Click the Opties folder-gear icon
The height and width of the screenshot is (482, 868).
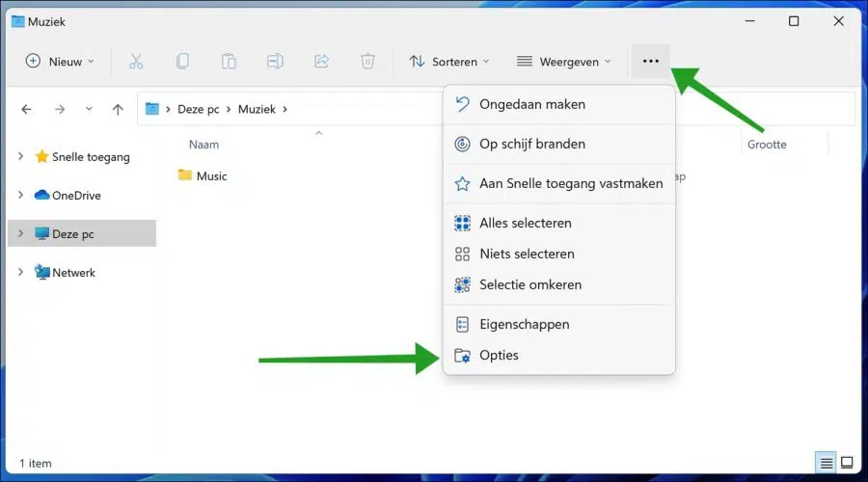[462, 356]
